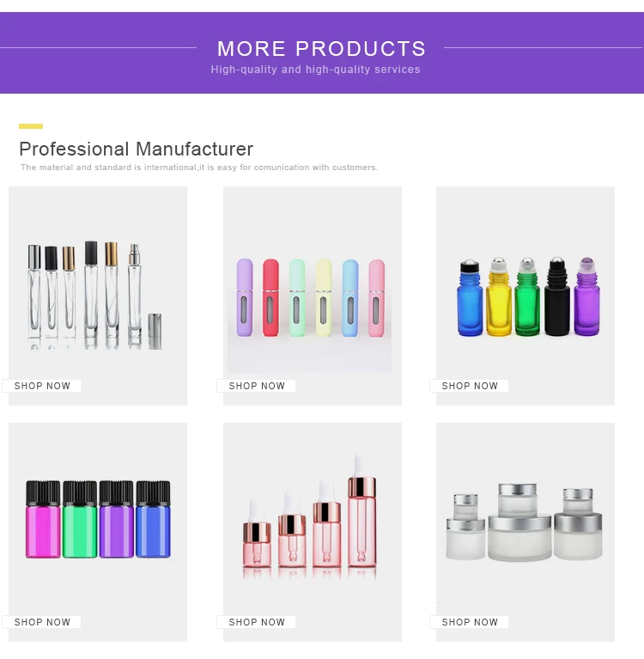Click the Professional Manufacturer heading

(x=137, y=149)
